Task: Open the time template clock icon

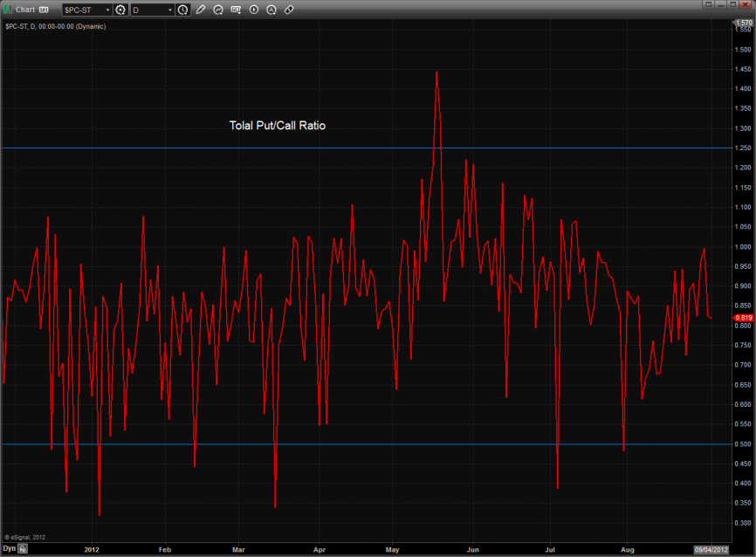Action: pos(182,10)
